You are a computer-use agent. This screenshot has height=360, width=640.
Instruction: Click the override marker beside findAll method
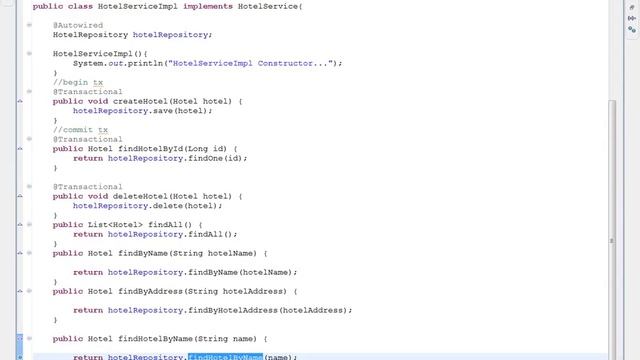(x=20, y=224)
